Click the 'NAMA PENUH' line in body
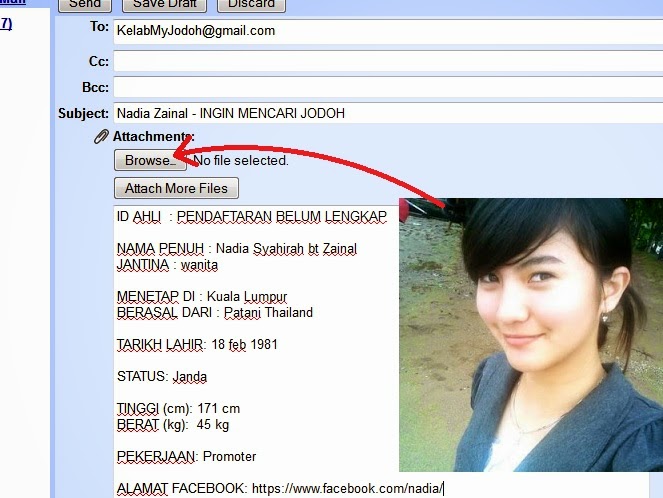Screen dimensions: 663x498 pos(237,249)
